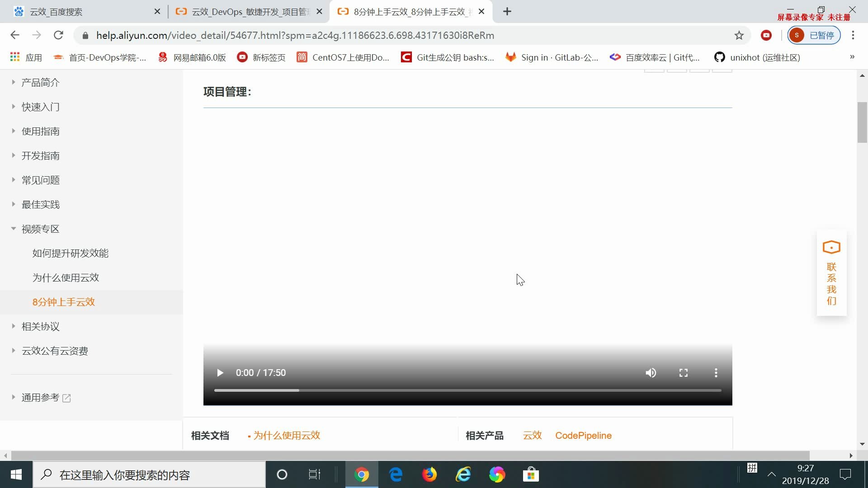Click 视频专区 sidebar section toggle

pyautogui.click(x=13, y=228)
